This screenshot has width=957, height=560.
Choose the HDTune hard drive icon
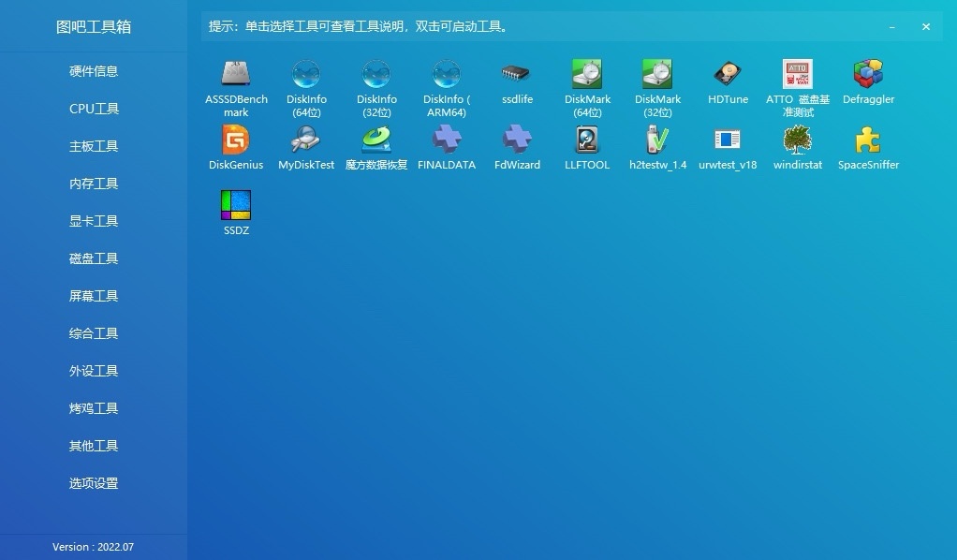(728, 74)
